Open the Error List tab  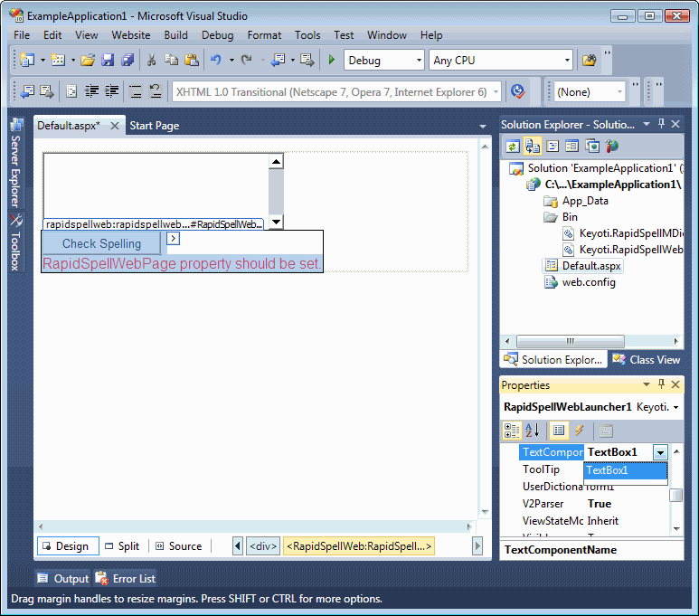pyautogui.click(x=125, y=579)
